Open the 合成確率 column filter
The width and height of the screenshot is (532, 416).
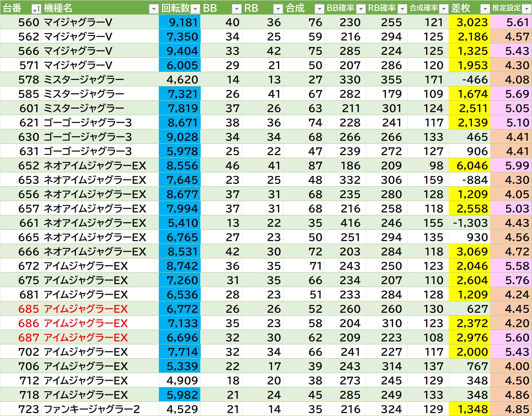pos(444,9)
